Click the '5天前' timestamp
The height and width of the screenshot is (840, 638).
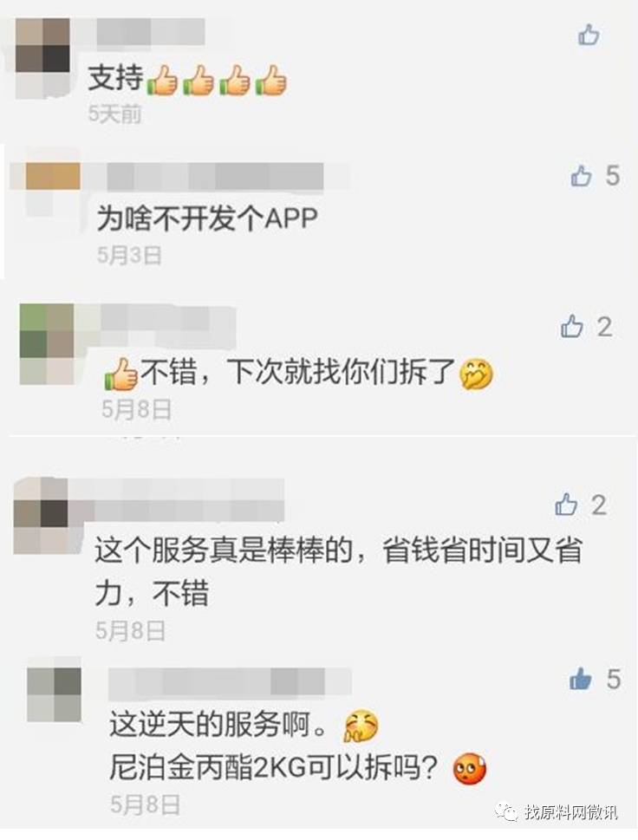[x=115, y=113]
